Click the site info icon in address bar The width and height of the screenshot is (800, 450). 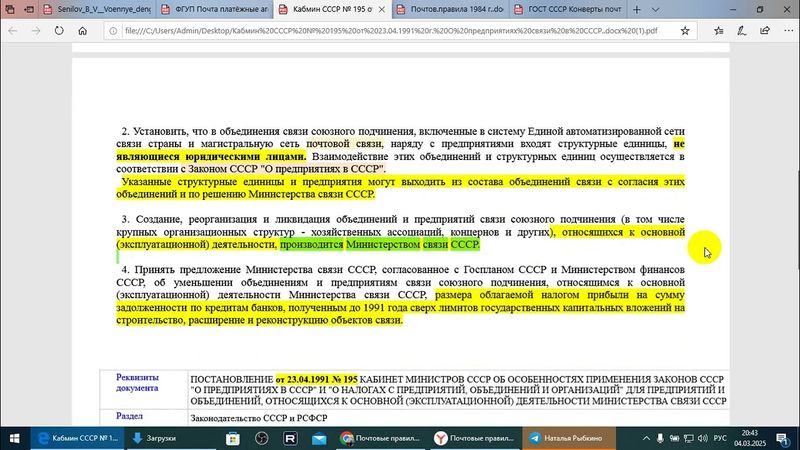[x=113, y=31]
